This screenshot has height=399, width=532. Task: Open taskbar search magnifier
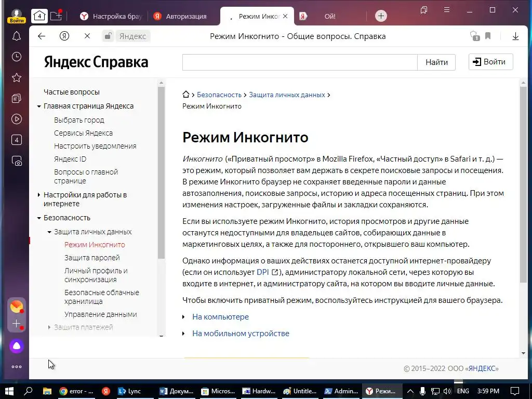(28, 391)
